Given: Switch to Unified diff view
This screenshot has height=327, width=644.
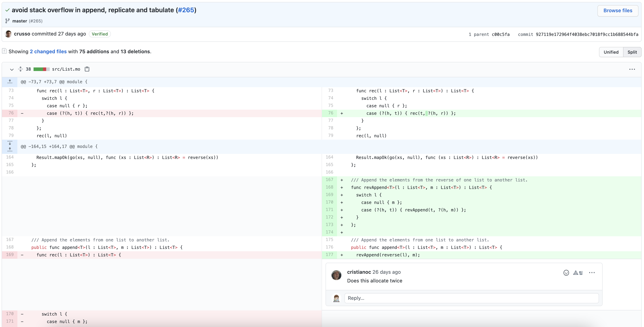Looking at the screenshot, I should (611, 52).
